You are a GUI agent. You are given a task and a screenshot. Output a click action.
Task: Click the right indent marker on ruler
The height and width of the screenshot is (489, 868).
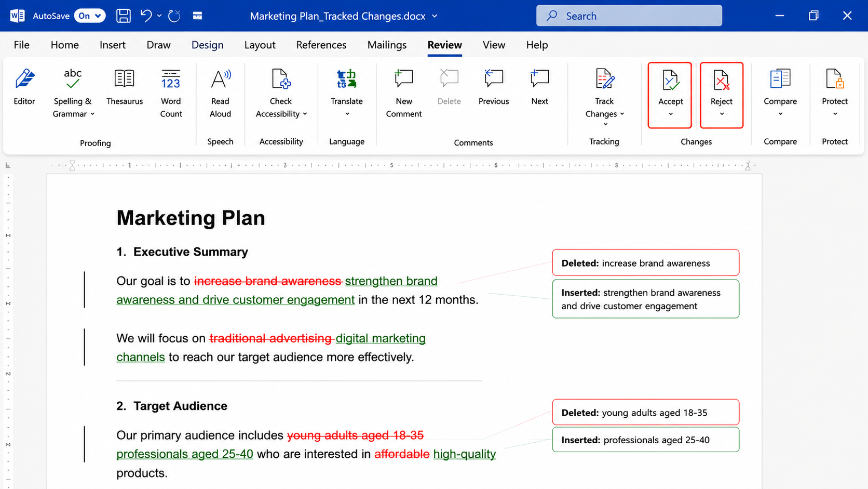748,166
